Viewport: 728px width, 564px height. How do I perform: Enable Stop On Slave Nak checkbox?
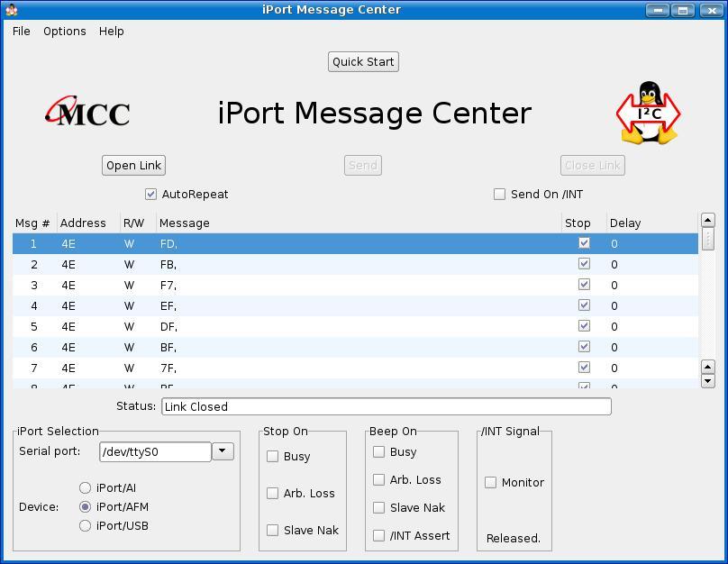(272, 530)
